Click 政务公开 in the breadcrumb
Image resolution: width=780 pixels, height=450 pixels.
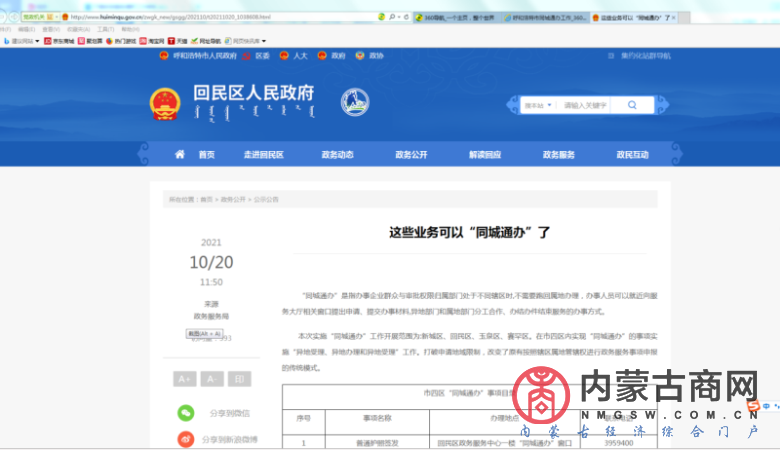click(233, 199)
